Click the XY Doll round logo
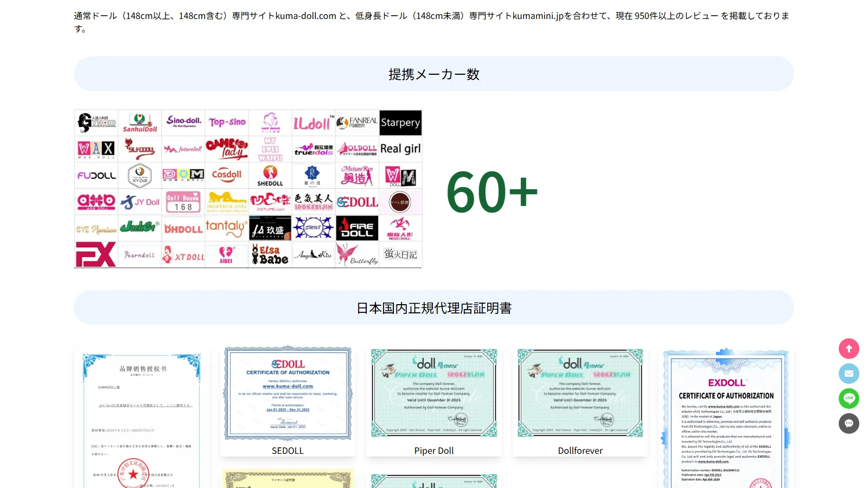The image size is (868, 488). pos(140,175)
